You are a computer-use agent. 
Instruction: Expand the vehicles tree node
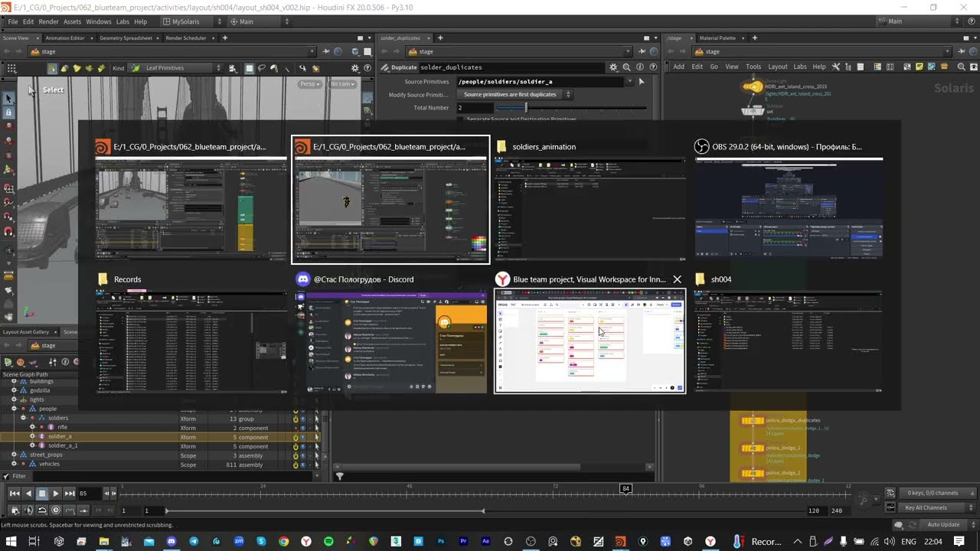coord(14,464)
